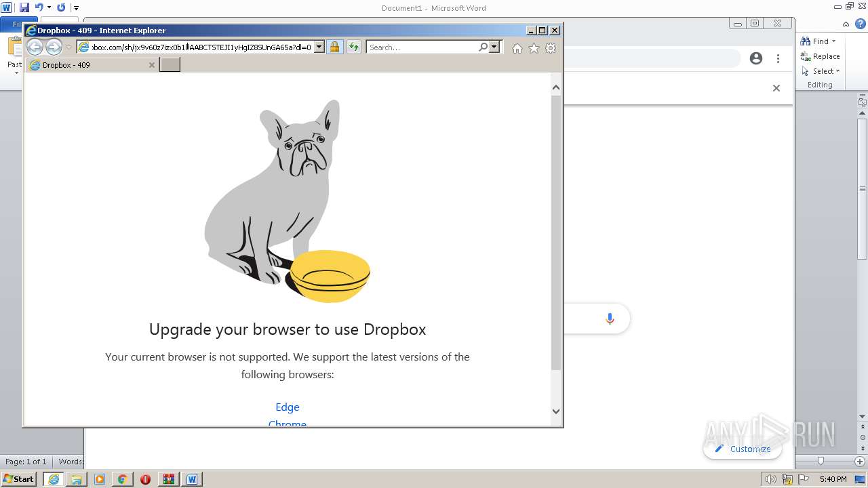Click the system clock 5:40 PM
Viewport: 868px width, 488px height.
[x=833, y=479]
